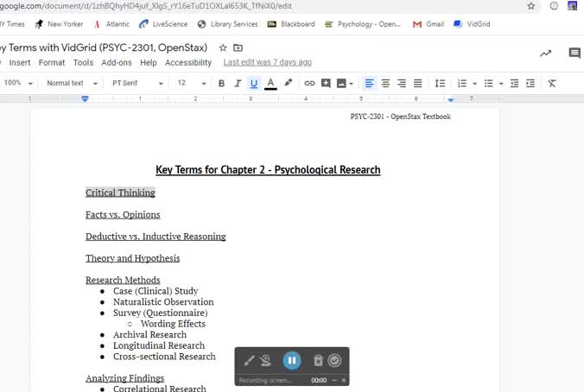Click decrease indent icon

pos(514,84)
